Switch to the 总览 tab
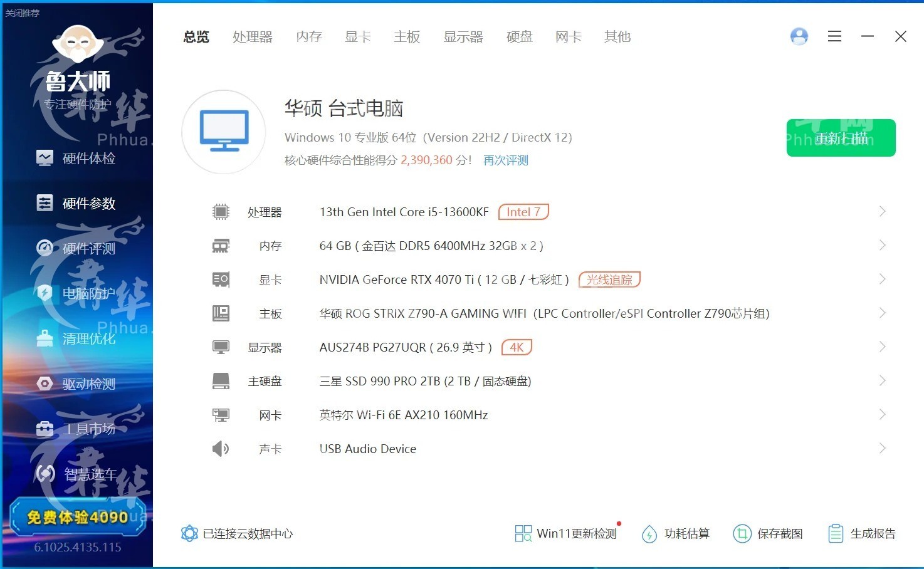The width and height of the screenshot is (924, 569). [196, 37]
